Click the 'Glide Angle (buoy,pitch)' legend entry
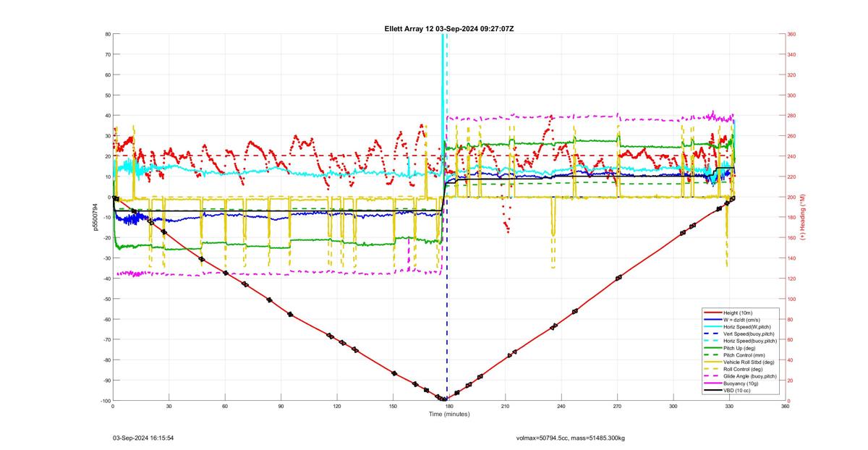The image size is (868, 450). pos(750,376)
